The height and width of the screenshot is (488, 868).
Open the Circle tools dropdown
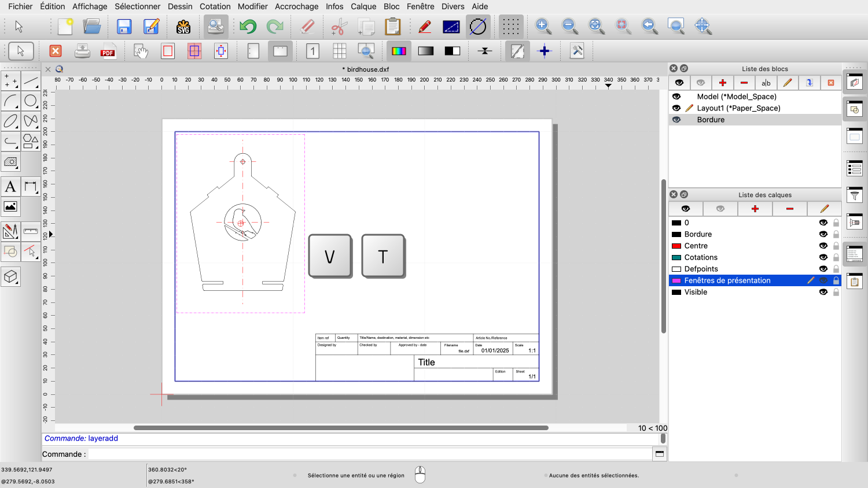click(31, 101)
